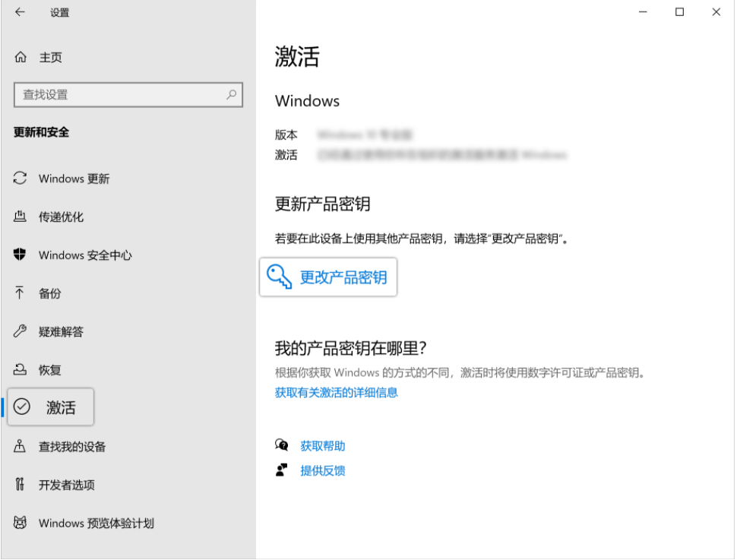737x560 pixels.
Task: Open 开发者选项 page
Action: tap(67, 485)
